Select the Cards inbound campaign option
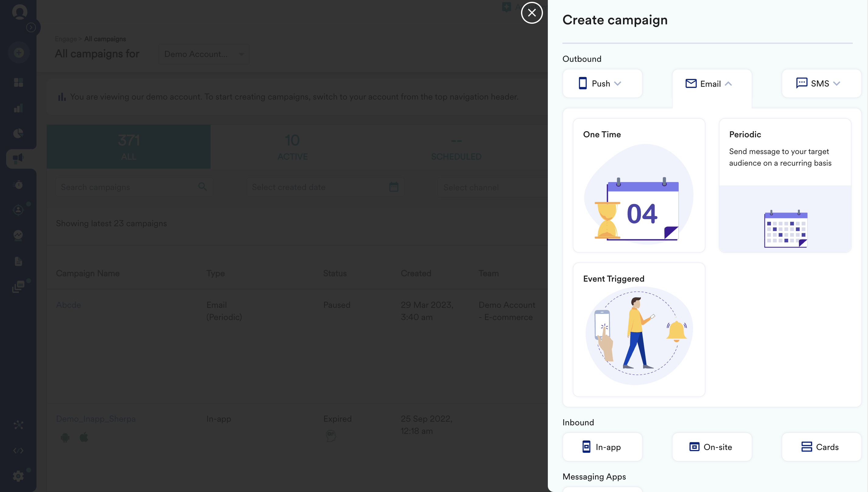The image size is (868, 492). coord(821,447)
